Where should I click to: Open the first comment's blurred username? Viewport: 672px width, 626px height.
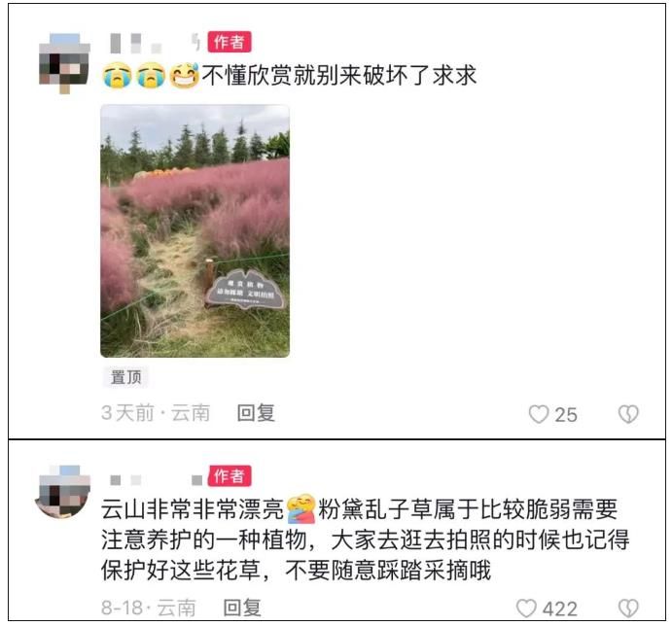coord(156,44)
